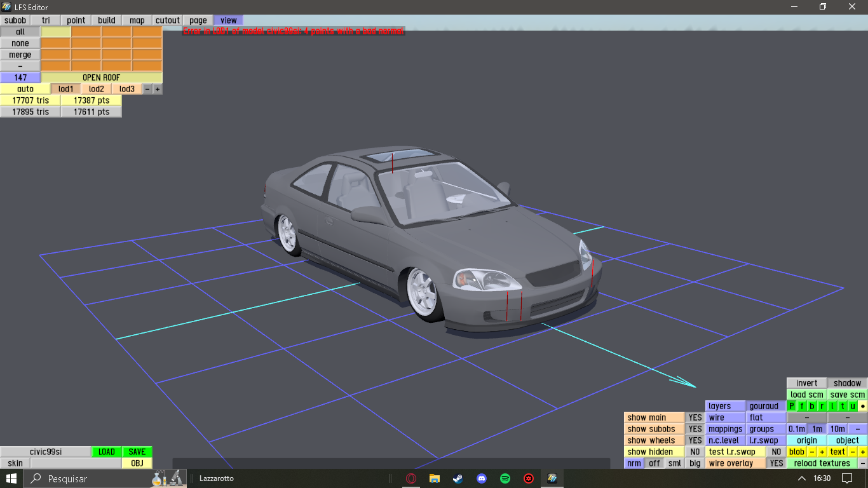Click the red LOD1 error message
The image size is (868, 488).
[x=294, y=30]
